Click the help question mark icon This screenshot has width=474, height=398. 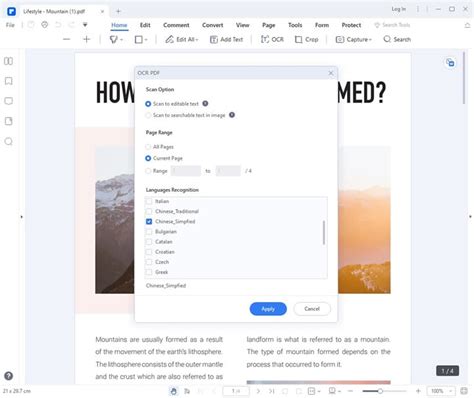[x=9, y=376]
